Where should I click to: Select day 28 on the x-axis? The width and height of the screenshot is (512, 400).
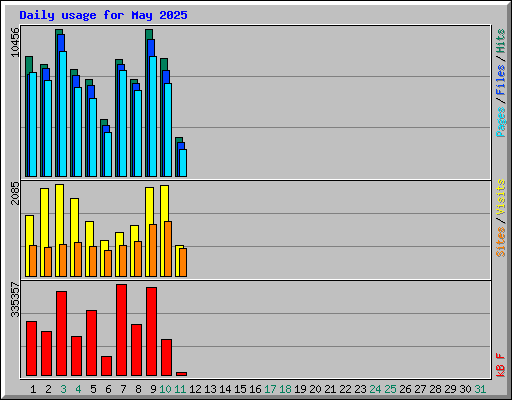(x=435, y=389)
